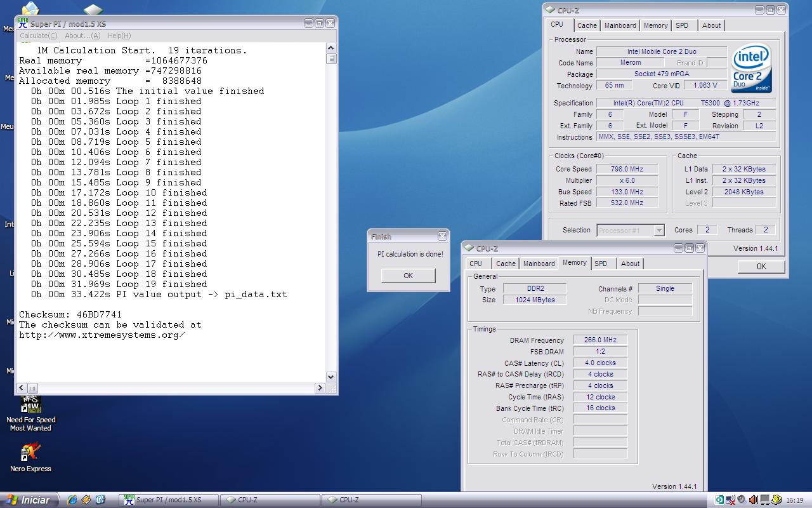The height and width of the screenshot is (508, 812).
Task: Open Nero Express desktop shortcut
Action: [30, 458]
